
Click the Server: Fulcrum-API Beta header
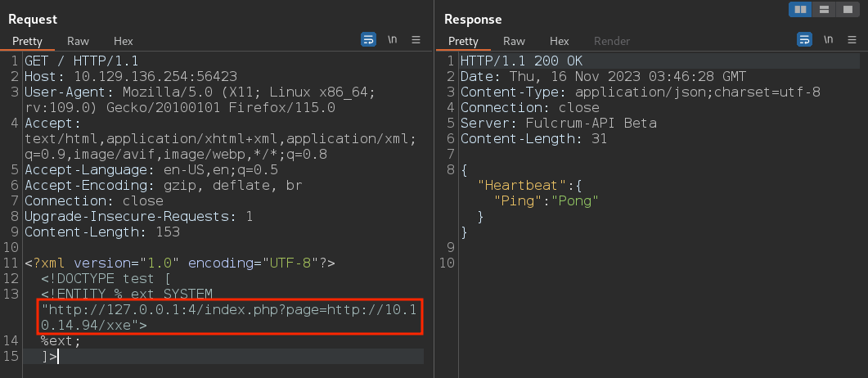pyautogui.click(x=559, y=123)
